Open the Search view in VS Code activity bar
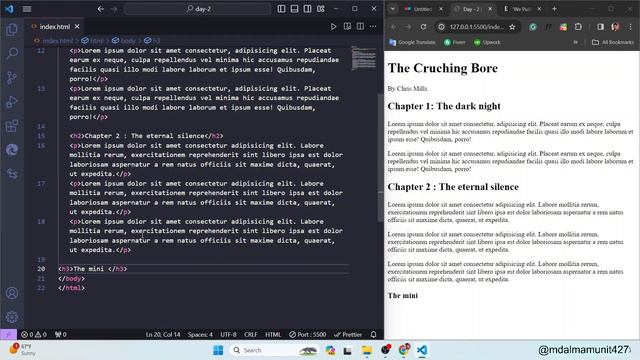The image size is (640, 360). (12, 53)
